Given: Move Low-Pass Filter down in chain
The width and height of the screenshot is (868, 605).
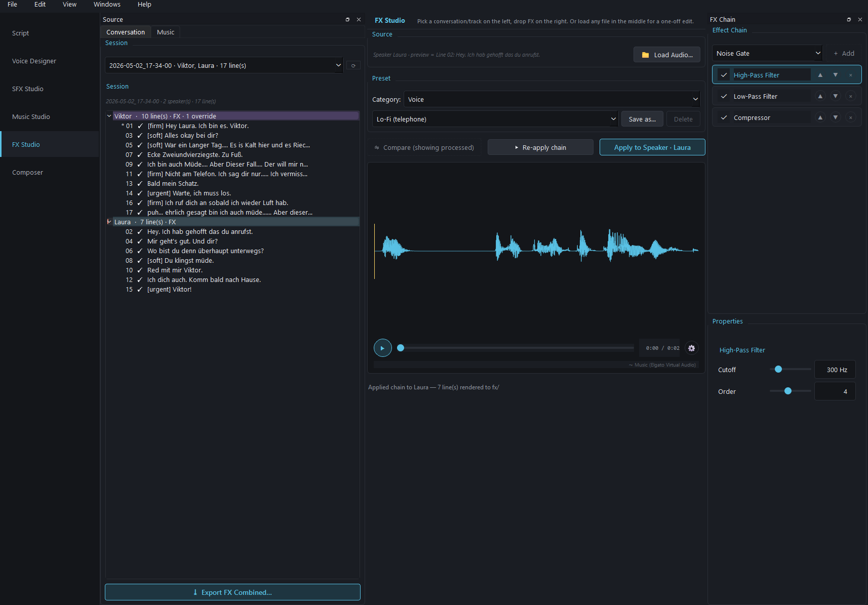Looking at the screenshot, I should click(836, 96).
